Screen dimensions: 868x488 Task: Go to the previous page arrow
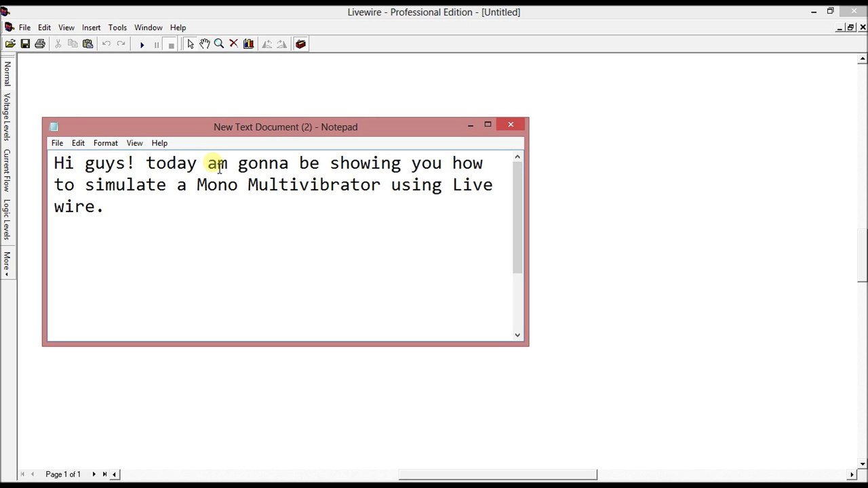33,474
